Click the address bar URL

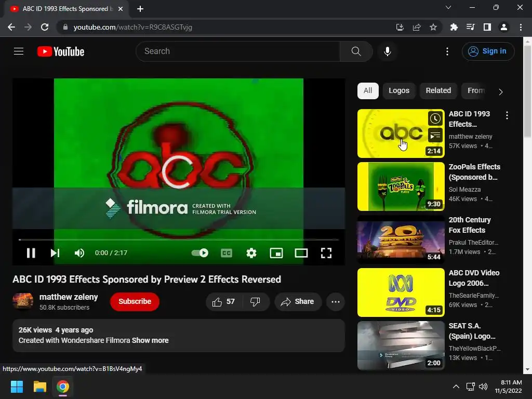pyautogui.click(x=132, y=27)
